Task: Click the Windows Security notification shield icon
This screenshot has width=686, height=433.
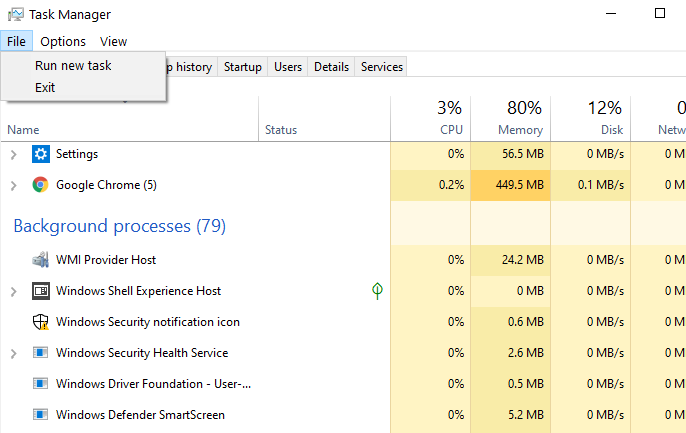Action: 40,322
